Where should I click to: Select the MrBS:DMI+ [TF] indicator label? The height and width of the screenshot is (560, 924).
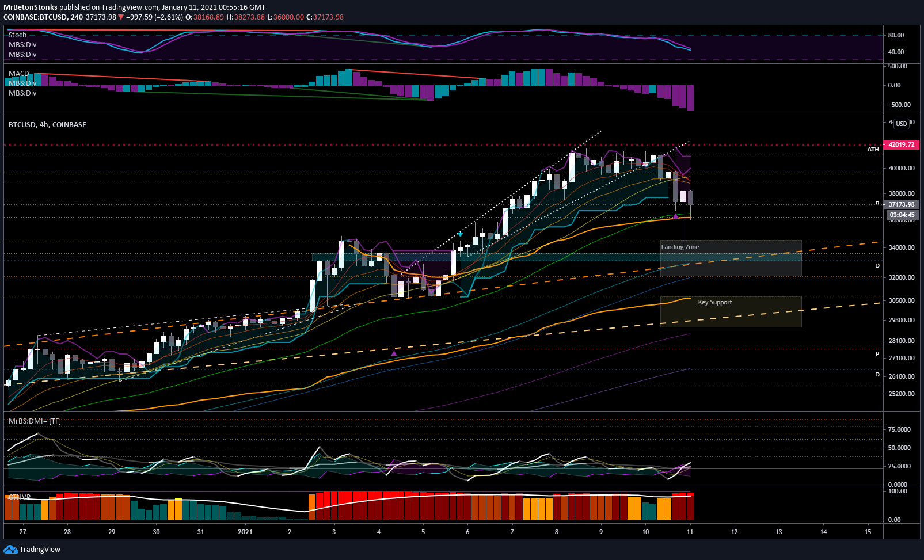coord(35,421)
